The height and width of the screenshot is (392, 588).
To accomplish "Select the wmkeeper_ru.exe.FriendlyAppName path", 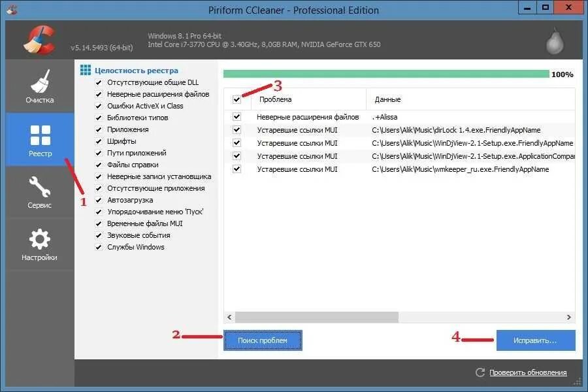I will coord(460,169).
